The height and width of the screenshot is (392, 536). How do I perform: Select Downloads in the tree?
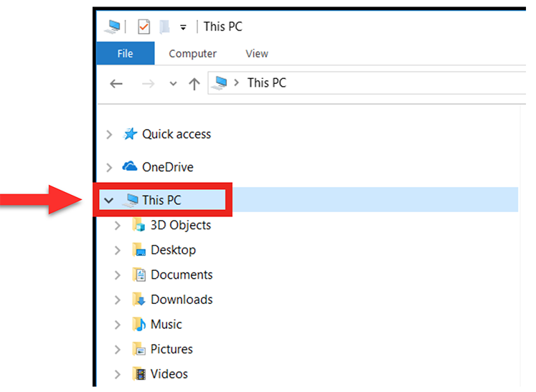(x=182, y=300)
